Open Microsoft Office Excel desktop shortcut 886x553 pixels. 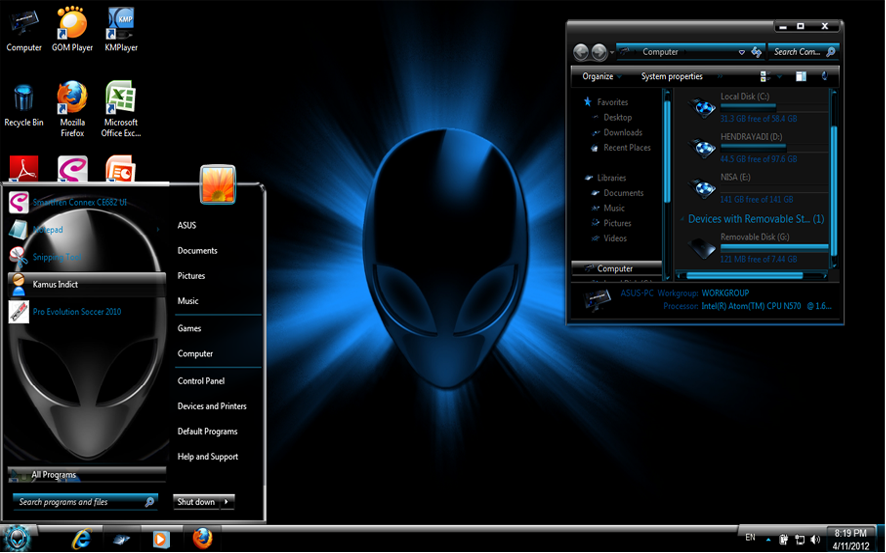click(x=121, y=109)
